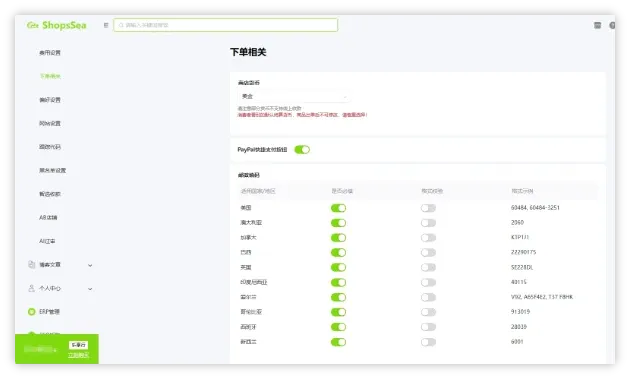
Task: Expand the 博客文章 sidebar chevron
Action: coord(90,265)
